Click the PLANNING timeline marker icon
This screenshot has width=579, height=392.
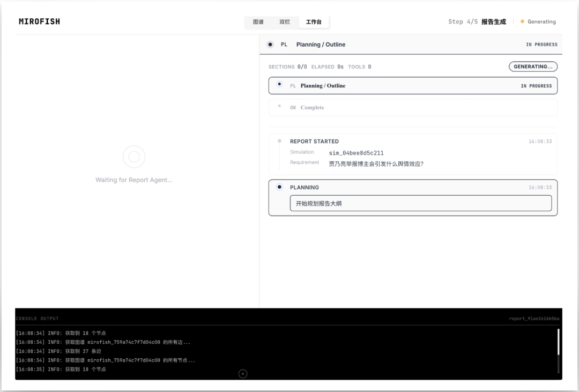279,187
